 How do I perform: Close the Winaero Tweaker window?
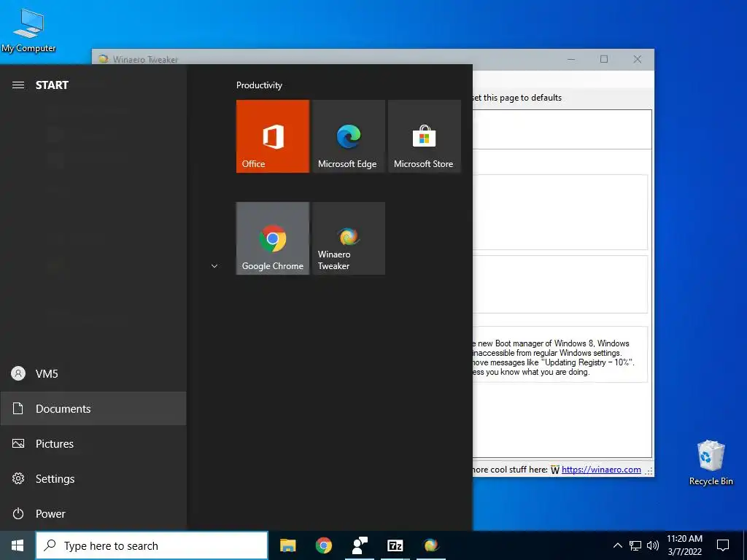pos(638,60)
